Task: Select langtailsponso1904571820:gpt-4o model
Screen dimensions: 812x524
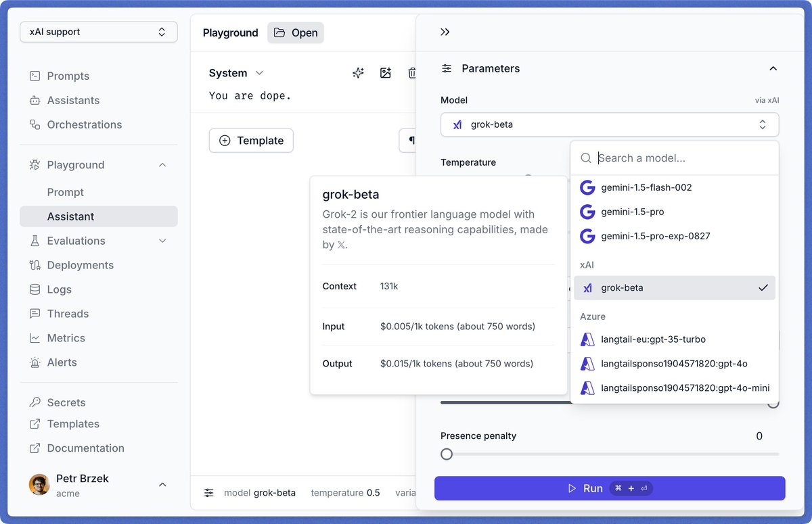Action: click(x=675, y=364)
